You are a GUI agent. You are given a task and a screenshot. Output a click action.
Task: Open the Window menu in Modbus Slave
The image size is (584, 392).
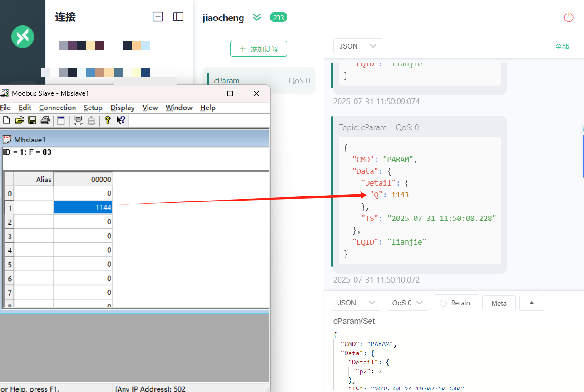click(179, 108)
